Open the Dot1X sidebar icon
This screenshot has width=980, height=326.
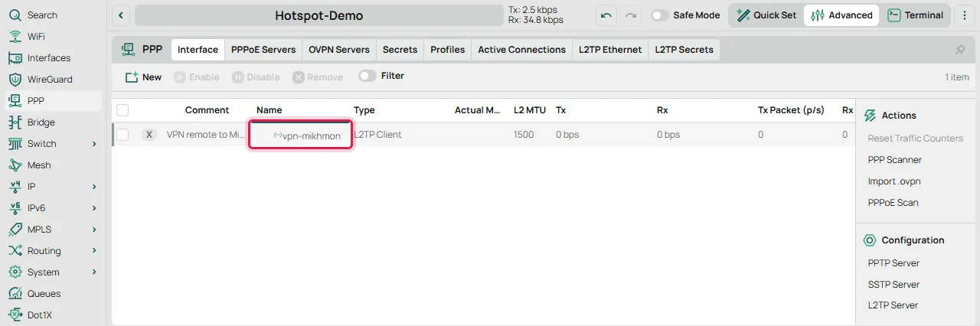(x=15, y=315)
